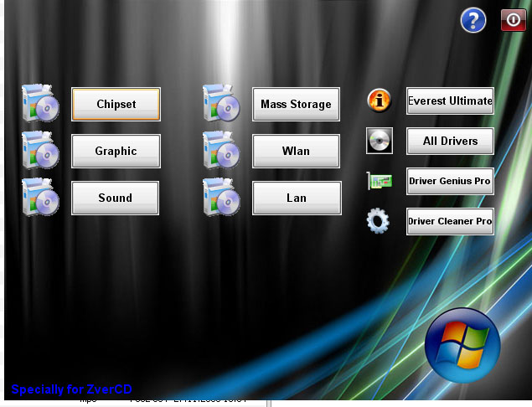Click the software disc icon beside Lan
532x407 pixels.
[221, 197]
